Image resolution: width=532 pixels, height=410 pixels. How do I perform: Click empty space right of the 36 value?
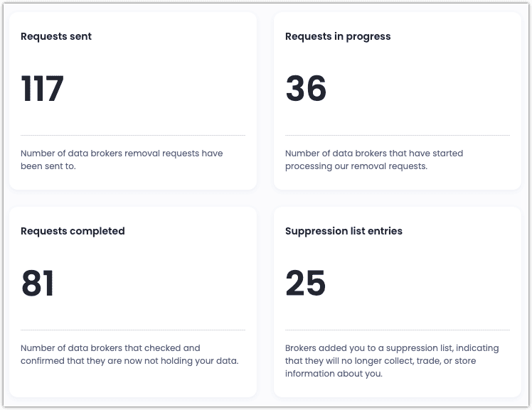point(427,90)
